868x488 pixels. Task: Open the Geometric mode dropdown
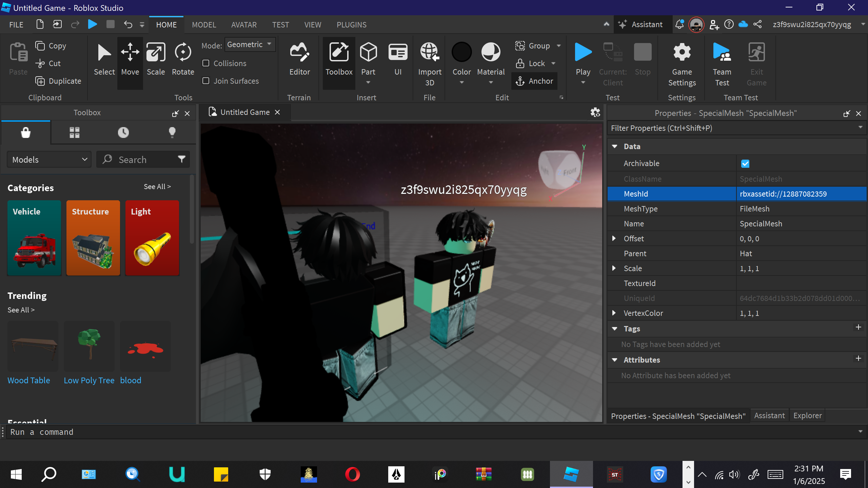(250, 45)
